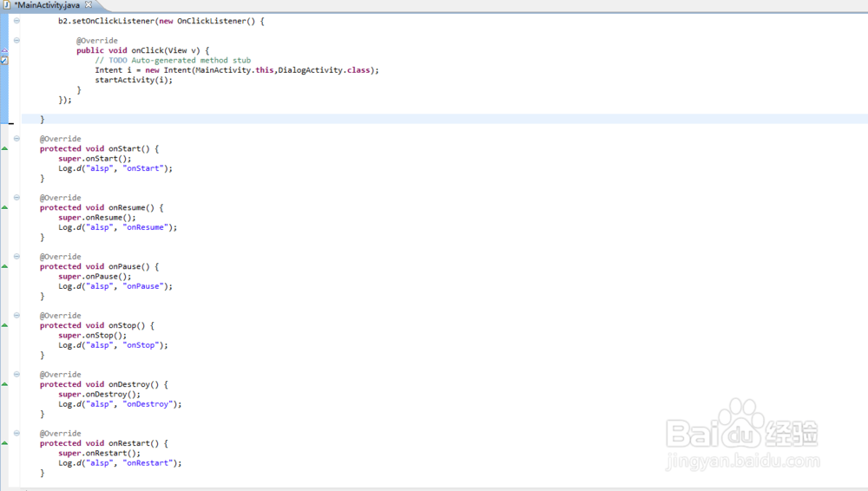Click the 'Intent i = new Intent(...)' line
Viewport: 868px width, 491px height.
click(x=237, y=70)
